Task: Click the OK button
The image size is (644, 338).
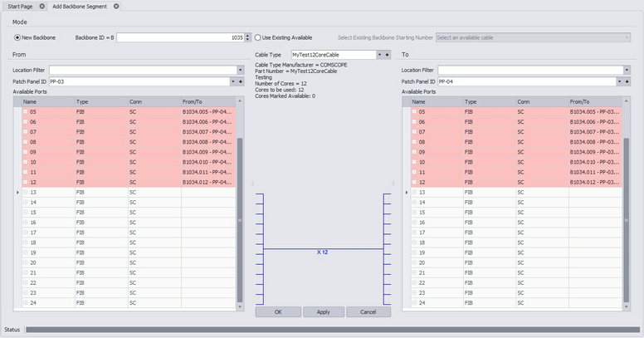Action: click(x=278, y=311)
